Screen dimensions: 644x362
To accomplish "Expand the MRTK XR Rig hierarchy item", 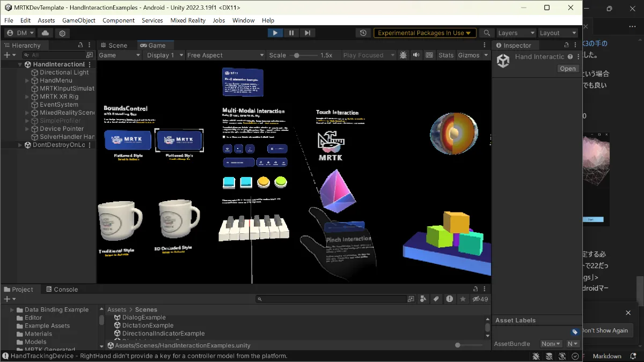I will tap(27, 97).
